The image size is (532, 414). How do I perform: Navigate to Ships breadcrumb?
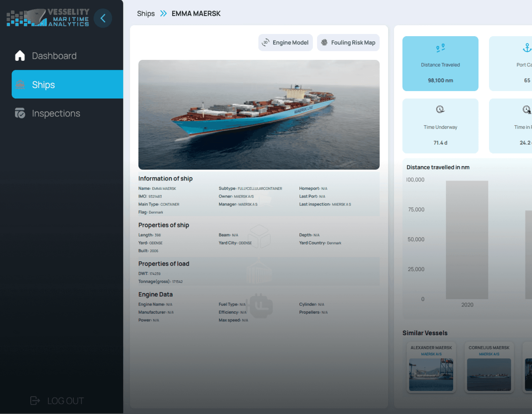146,14
